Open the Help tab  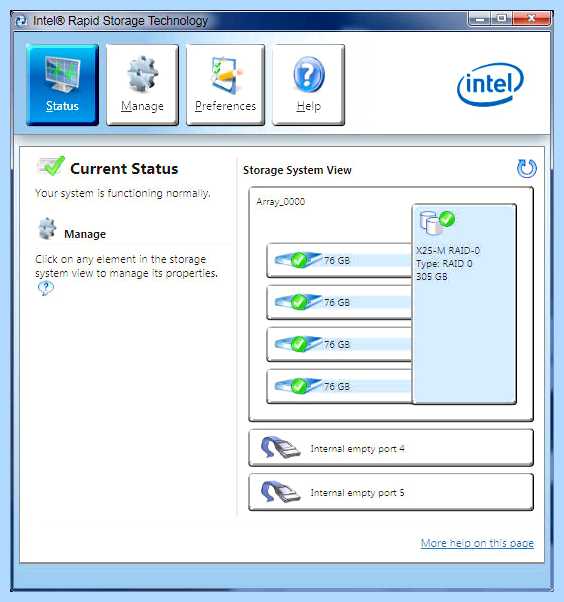308,84
